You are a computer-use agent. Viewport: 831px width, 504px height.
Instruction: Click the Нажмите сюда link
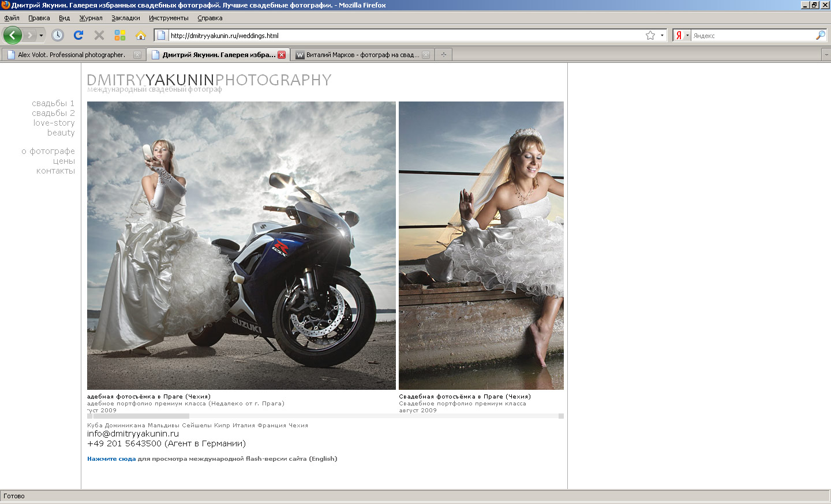[111, 459]
